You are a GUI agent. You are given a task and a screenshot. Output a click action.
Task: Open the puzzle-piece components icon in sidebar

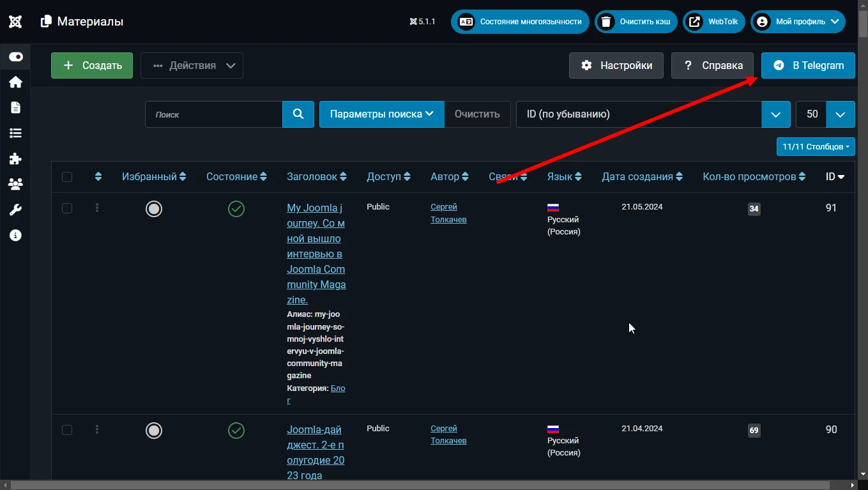[15, 158]
